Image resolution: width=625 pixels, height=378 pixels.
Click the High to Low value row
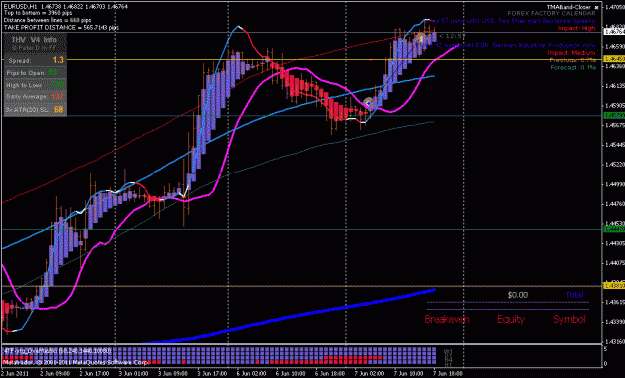click(x=35, y=85)
